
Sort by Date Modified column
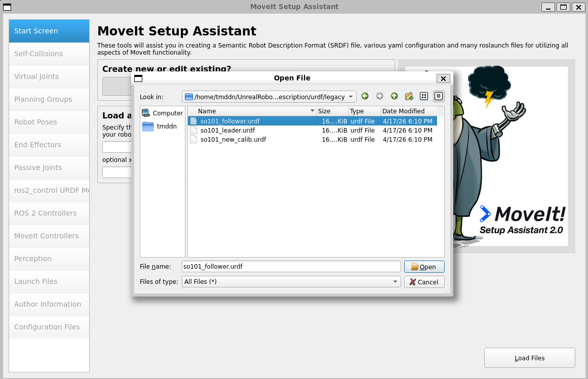(409, 111)
